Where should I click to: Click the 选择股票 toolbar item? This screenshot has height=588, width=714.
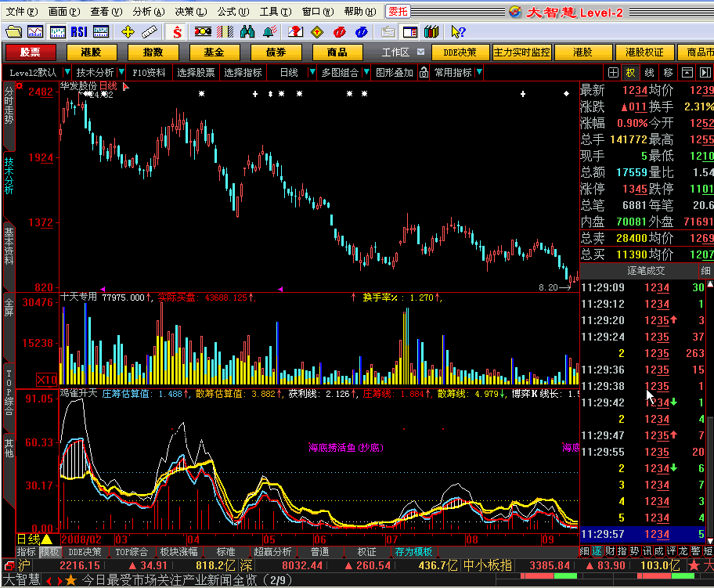pyautogui.click(x=196, y=72)
